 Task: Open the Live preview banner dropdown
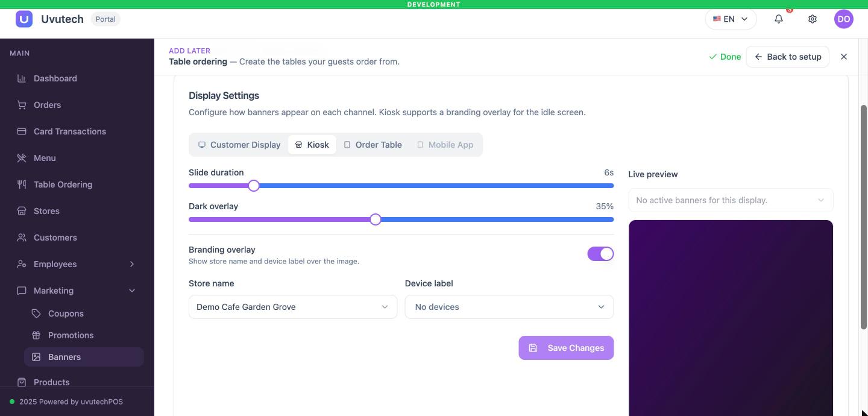(731, 200)
